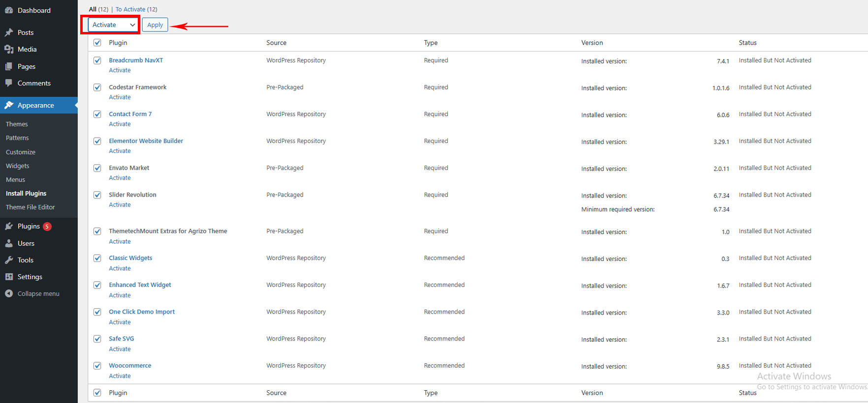Screen dimensions: 868x403
Task: Open the bulk actions Activate dropdown
Action: (113, 25)
